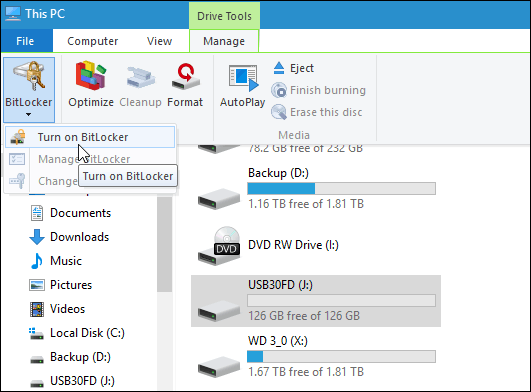
Task: Open the BitLocker ribbon button
Action: point(29,90)
